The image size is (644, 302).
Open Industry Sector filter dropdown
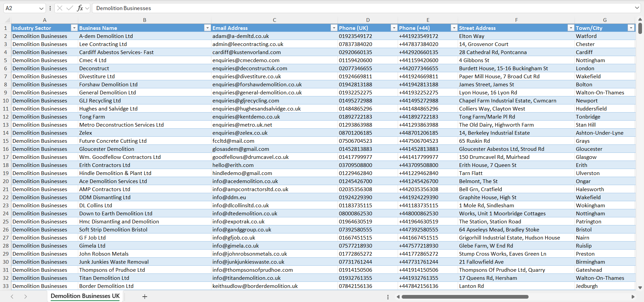pyautogui.click(x=74, y=28)
